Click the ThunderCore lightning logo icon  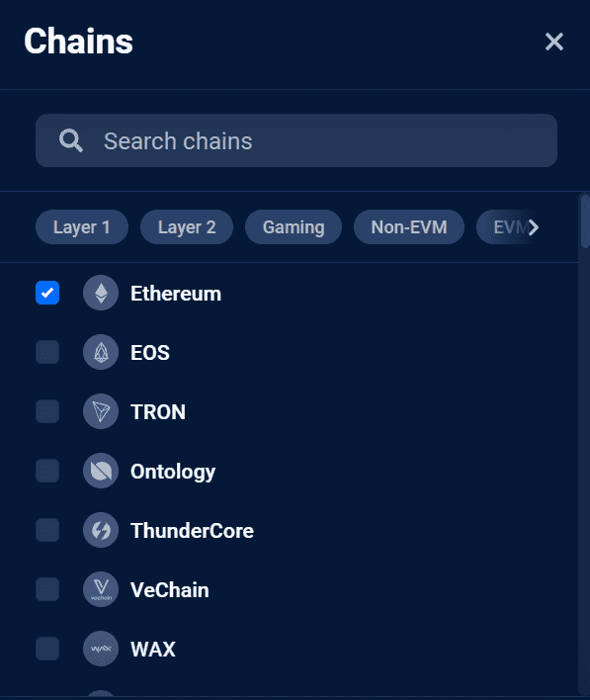(101, 530)
